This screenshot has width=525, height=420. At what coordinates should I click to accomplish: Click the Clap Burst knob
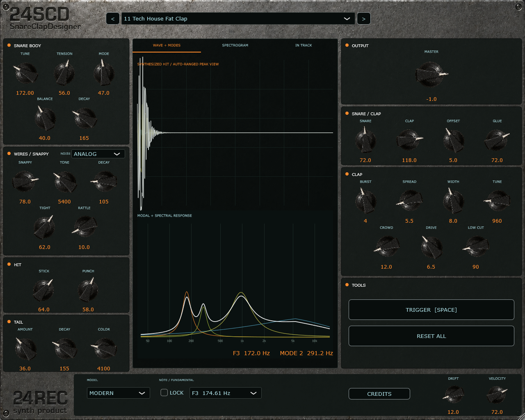pos(365,201)
